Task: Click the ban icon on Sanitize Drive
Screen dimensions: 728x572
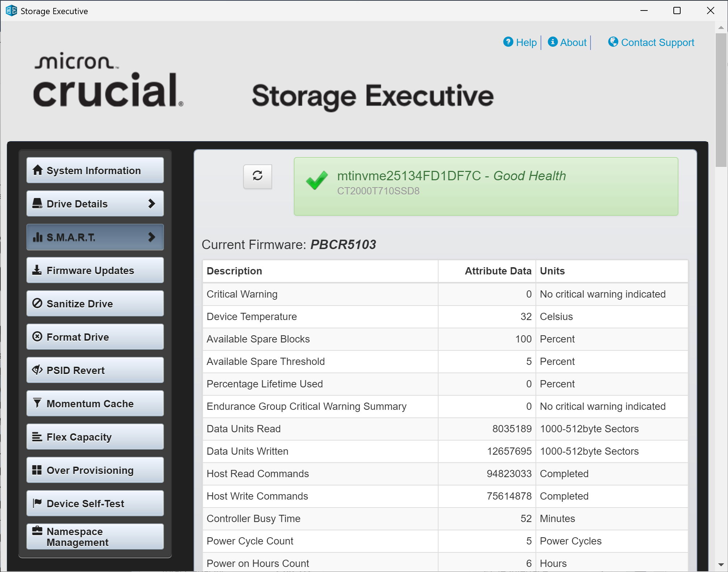Action: point(37,303)
